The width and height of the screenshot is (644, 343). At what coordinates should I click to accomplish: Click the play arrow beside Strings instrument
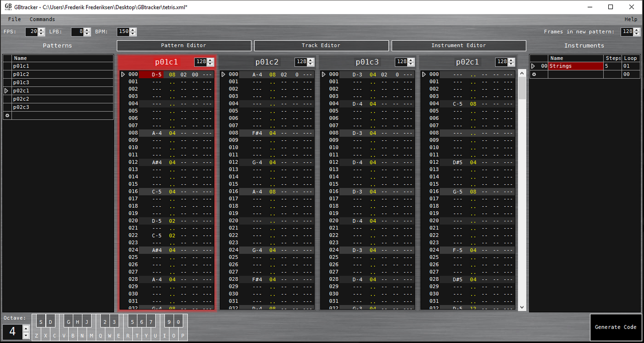[534, 66]
